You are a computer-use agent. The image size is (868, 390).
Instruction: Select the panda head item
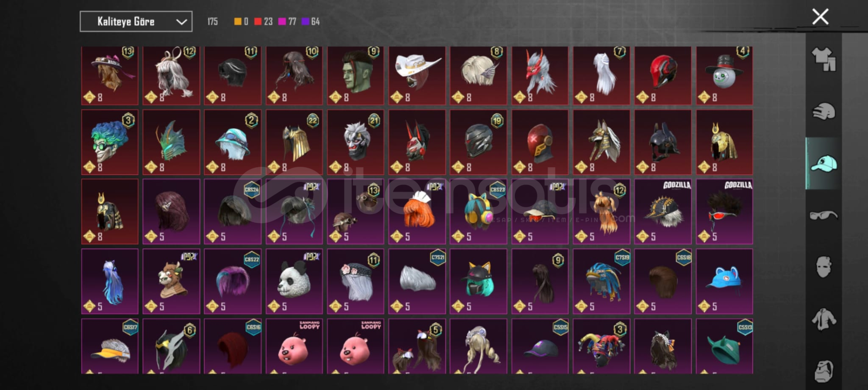(294, 281)
